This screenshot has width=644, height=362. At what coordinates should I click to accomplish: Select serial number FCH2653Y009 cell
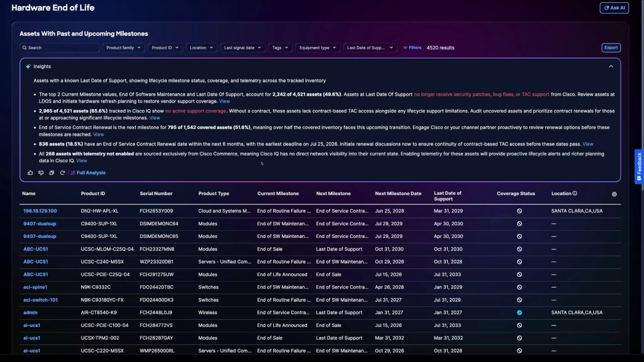156,211
